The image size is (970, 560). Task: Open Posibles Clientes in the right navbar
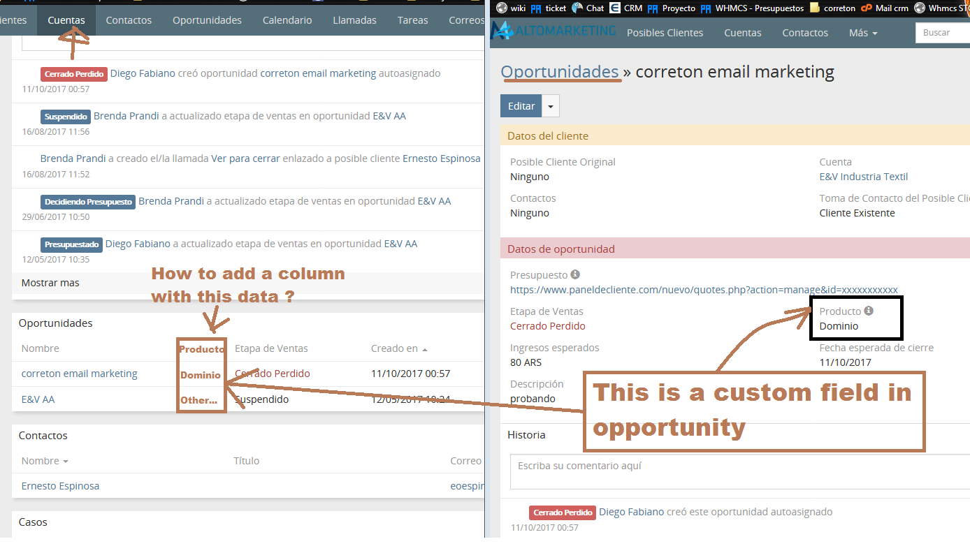(665, 33)
